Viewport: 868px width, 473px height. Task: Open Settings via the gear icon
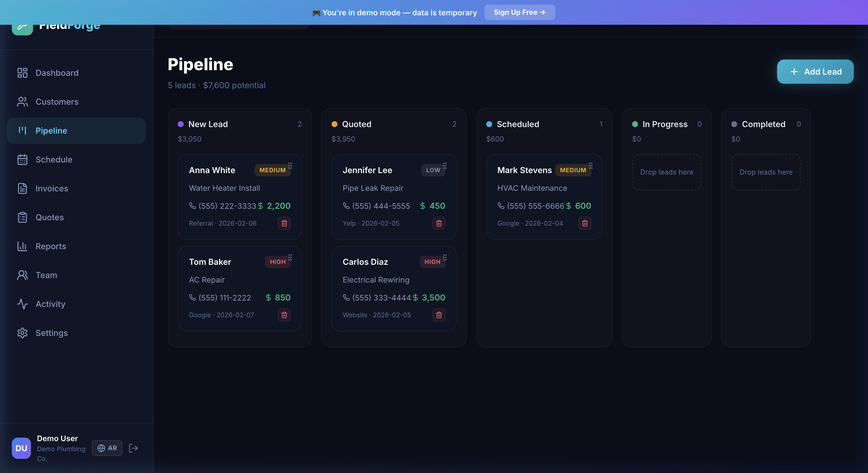point(22,333)
